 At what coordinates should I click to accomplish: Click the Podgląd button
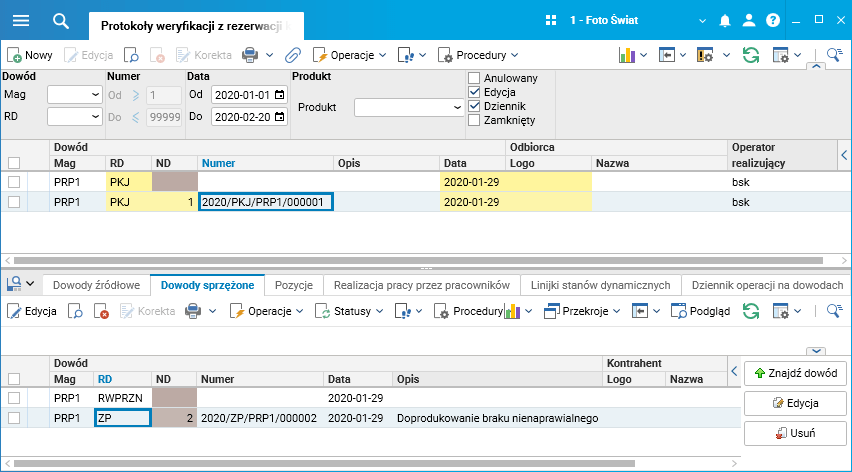click(x=700, y=311)
